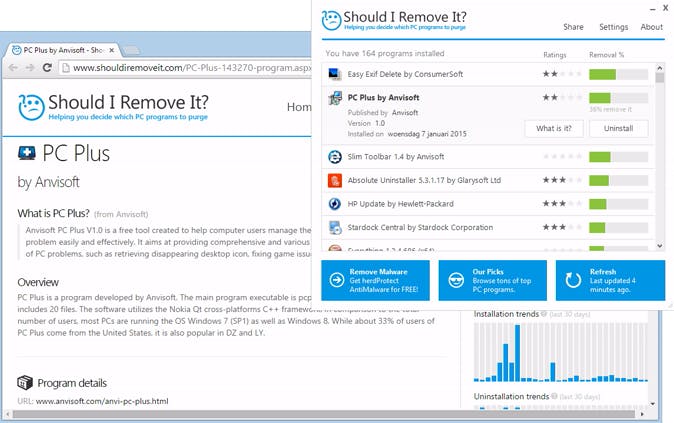This screenshot has height=423, width=674.
Task: Select the PC Plus by Anvisoft browser tab
Action: (x=64, y=50)
